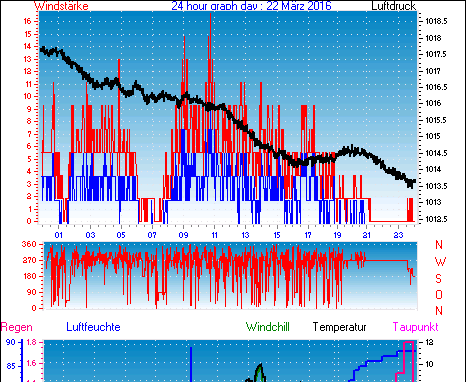470x382 pixels.
Task: Click the wind direction label '90'
Action: pos(31,292)
